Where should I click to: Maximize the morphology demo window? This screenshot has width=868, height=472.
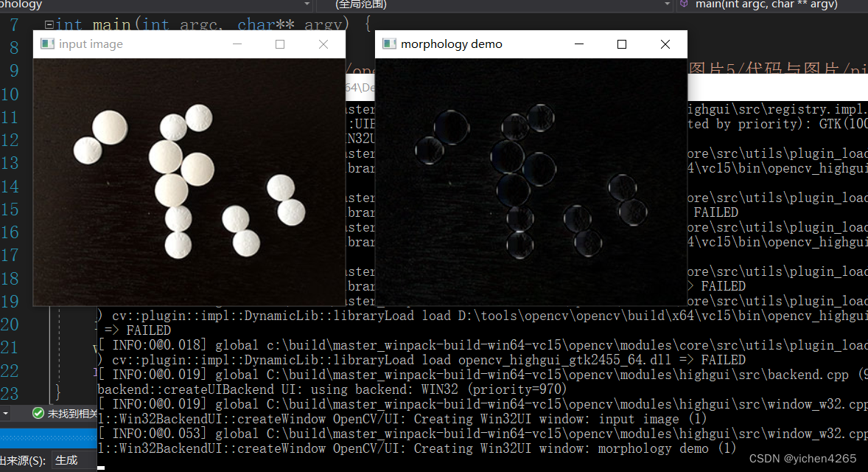point(622,44)
